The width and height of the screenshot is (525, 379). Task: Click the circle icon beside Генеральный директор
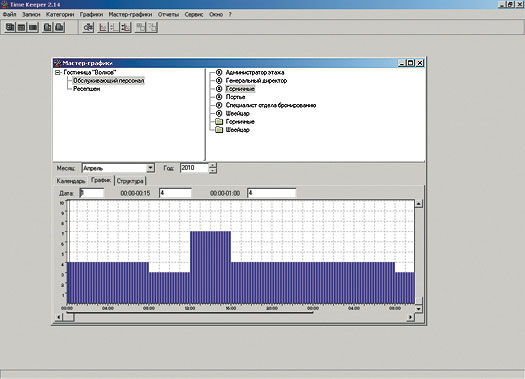point(219,80)
